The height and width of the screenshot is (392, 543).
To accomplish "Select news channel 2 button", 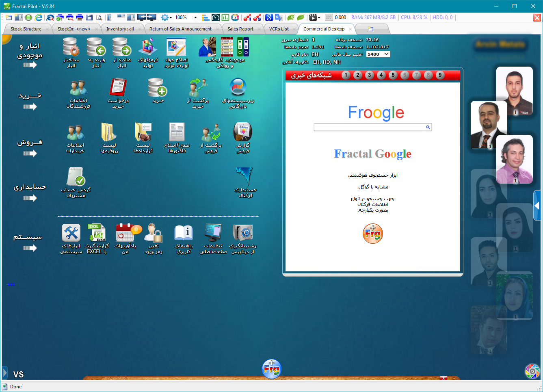I will pyautogui.click(x=357, y=75).
